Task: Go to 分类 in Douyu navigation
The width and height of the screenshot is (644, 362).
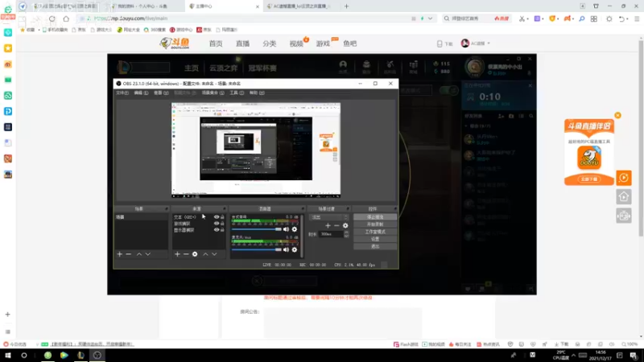Action: pyautogui.click(x=270, y=43)
